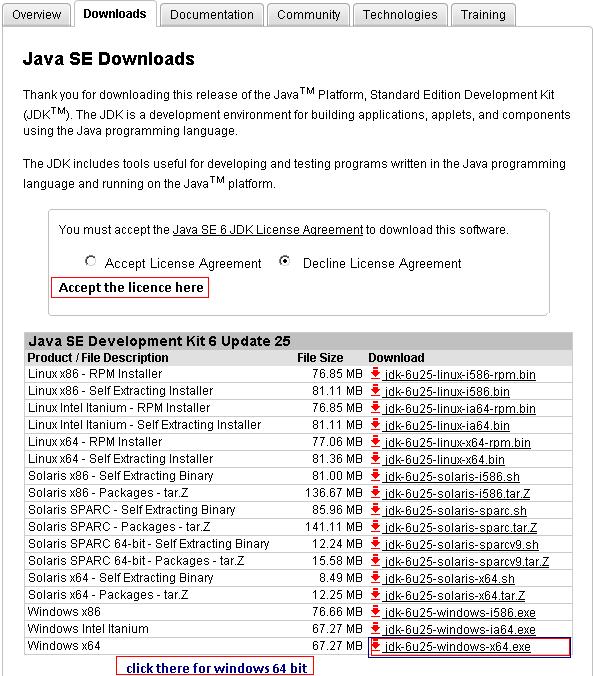
Task: Download jdk-6u25-solaris-x64.tar.Z file link
Action: click(x=455, y=596)
